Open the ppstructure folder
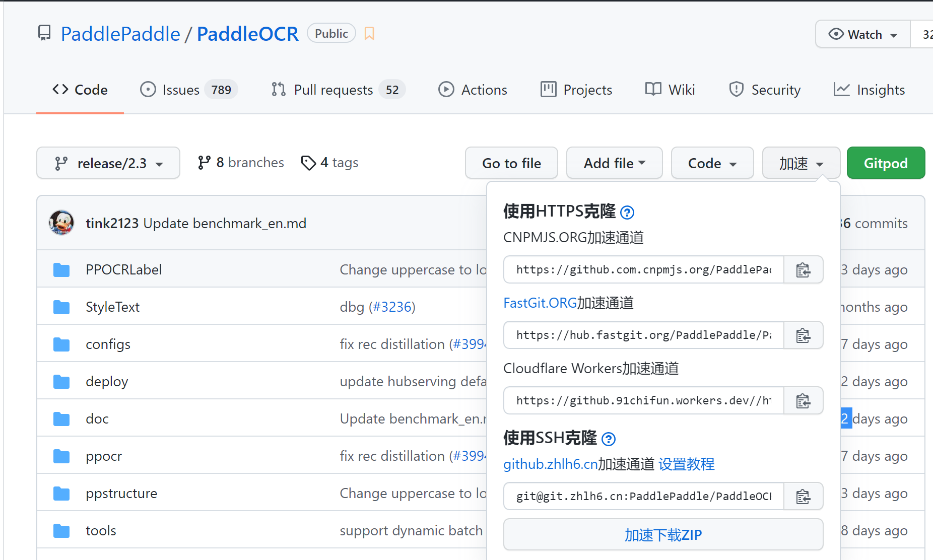 click(x=121, y=493)
